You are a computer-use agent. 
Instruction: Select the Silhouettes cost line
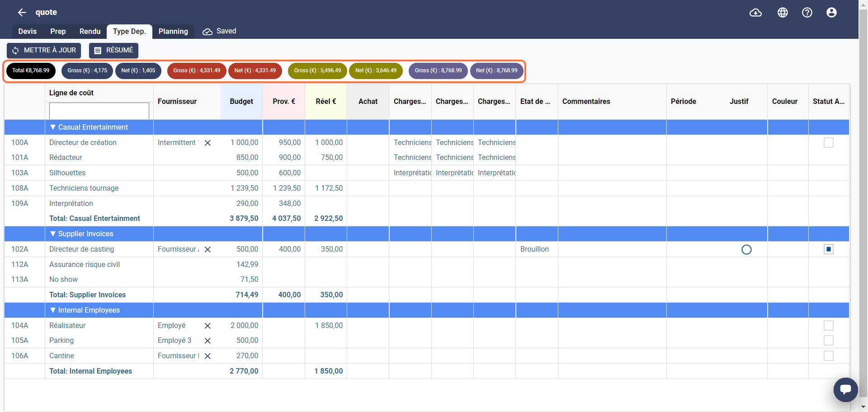click(67, 173)
